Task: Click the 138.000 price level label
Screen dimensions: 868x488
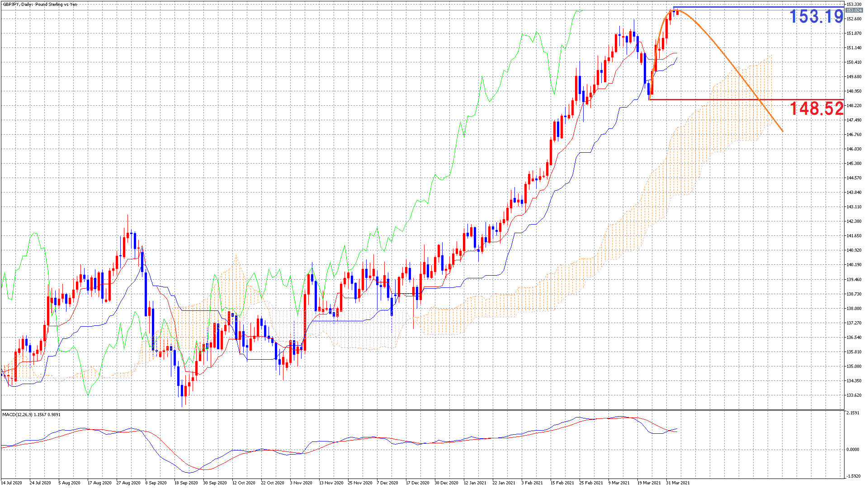Action: coord(854,309)
